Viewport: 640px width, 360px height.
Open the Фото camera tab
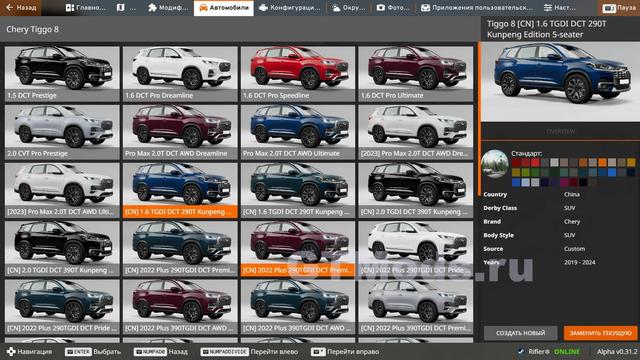click(393, 7)
